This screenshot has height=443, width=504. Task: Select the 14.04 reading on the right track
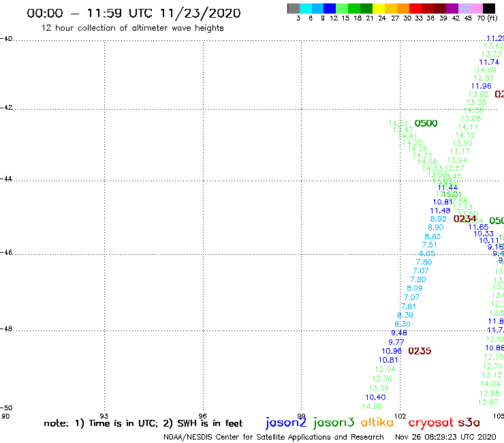490,384
